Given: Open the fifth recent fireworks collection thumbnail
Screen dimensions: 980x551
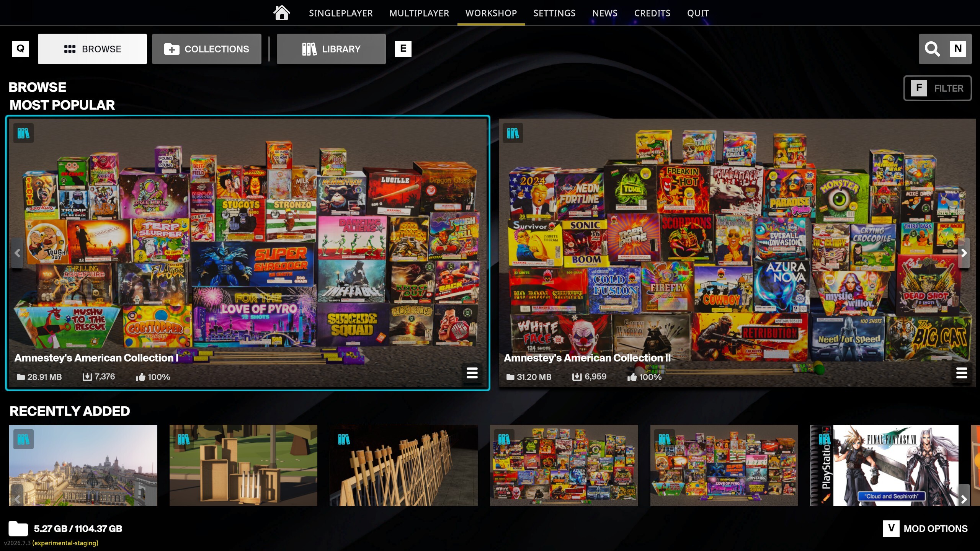Looking at the screenshot, I should [x=724, y=465].
